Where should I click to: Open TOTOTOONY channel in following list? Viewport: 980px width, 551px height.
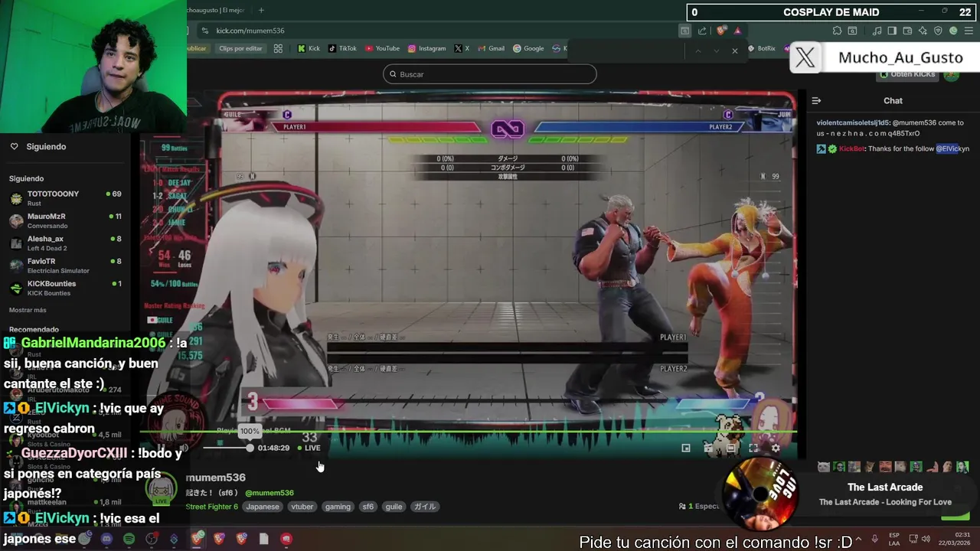pos(66,197)
